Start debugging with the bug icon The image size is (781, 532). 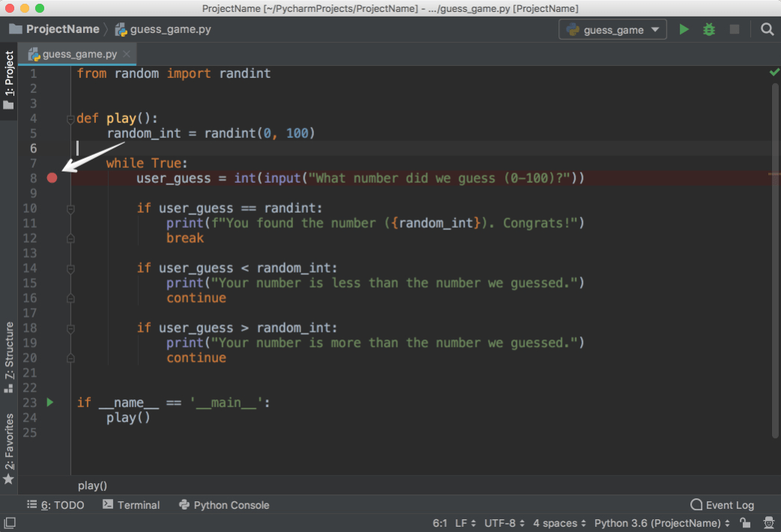point(709,29)
